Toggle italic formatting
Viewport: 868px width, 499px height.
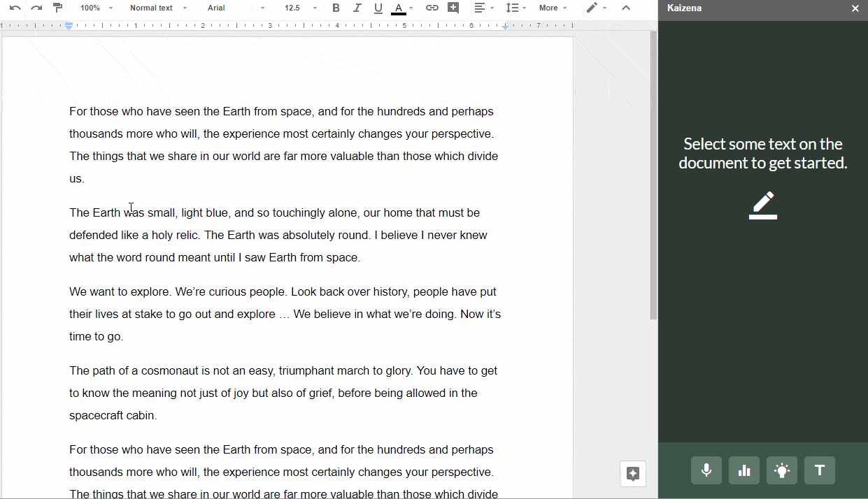click(357, 8)
